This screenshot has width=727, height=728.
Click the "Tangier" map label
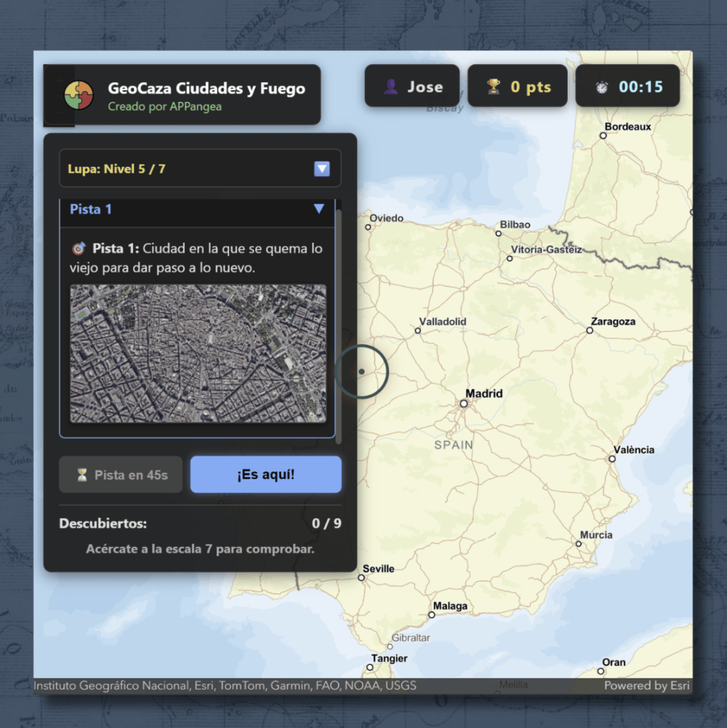tap(389, 658)
